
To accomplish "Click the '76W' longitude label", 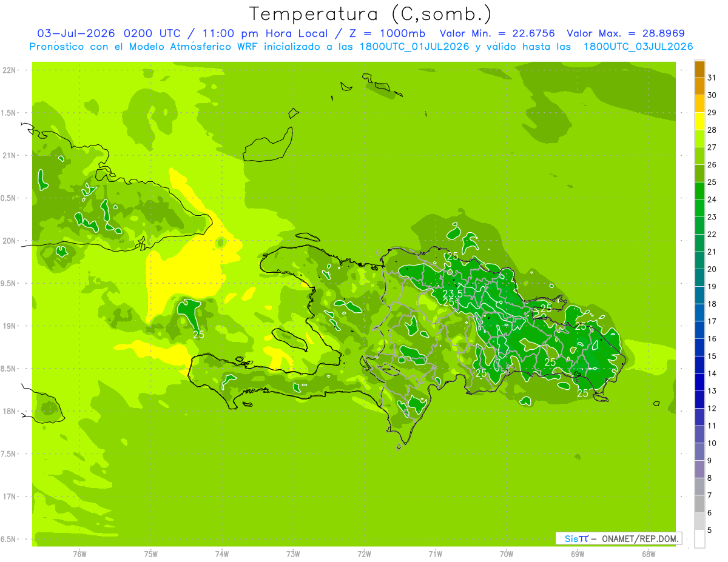I will pos(79,554).
